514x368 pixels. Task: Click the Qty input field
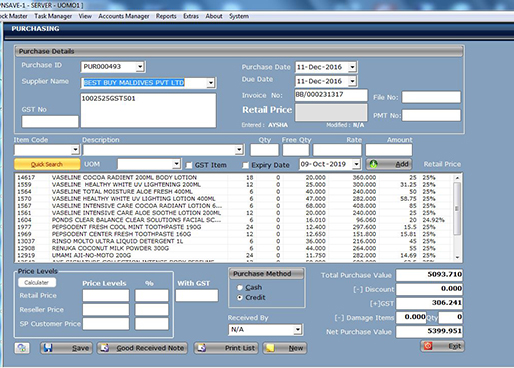tap(264, 150)
